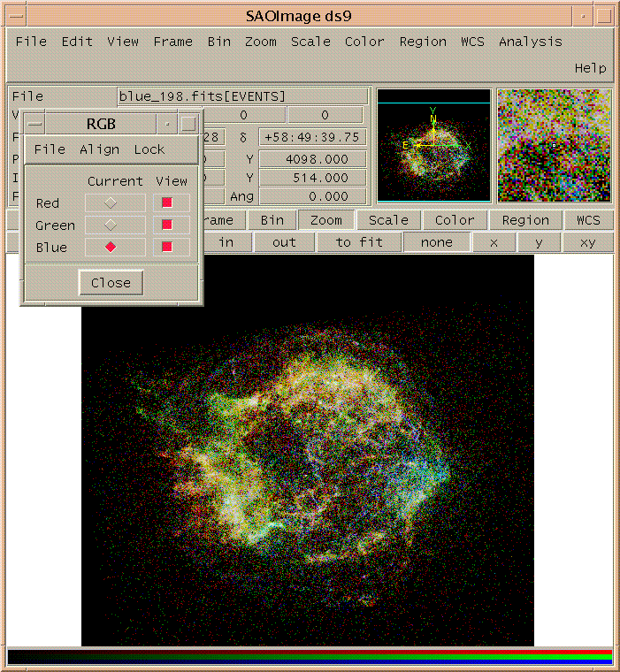Screen dimensions: 620x672
Task: Toggle Red channel view checkbox
Action: click(x=167, y=202)
